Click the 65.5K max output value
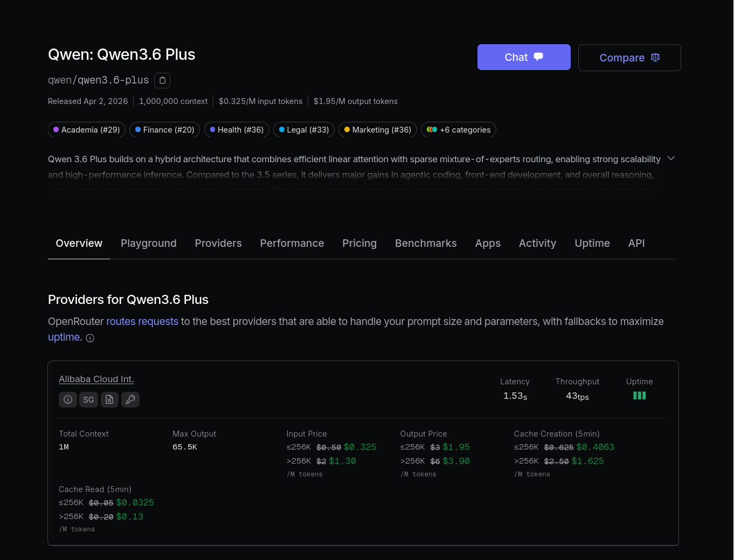This screenshot has height=560, width=734. coord(185,447)
